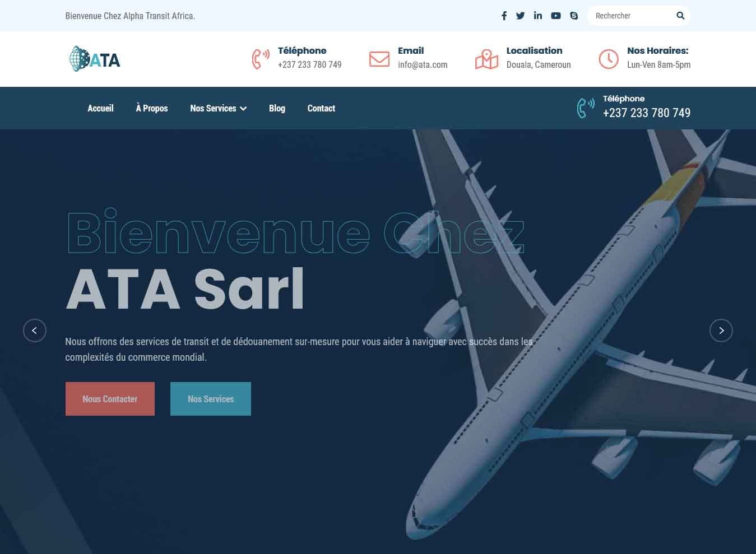Viewport: 756px width, 554px height.
Task: Click the large phone number in the navigation bar
Action: point(647,113)
